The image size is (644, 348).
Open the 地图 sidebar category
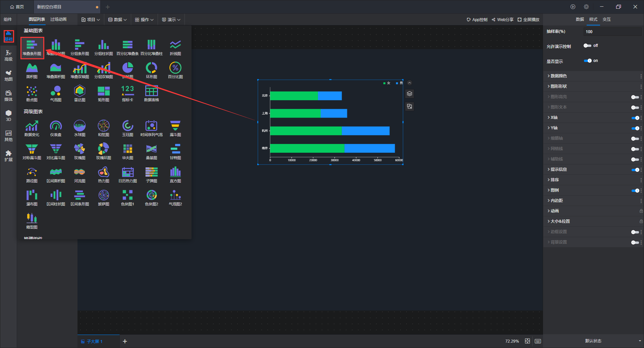point(8,76)
